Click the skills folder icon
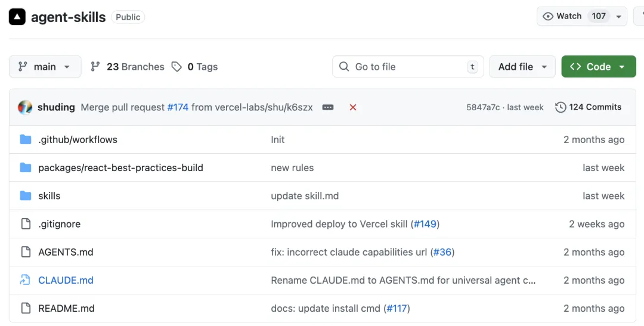The height and width of the screenshot is (326, 644). pos(26,195)
